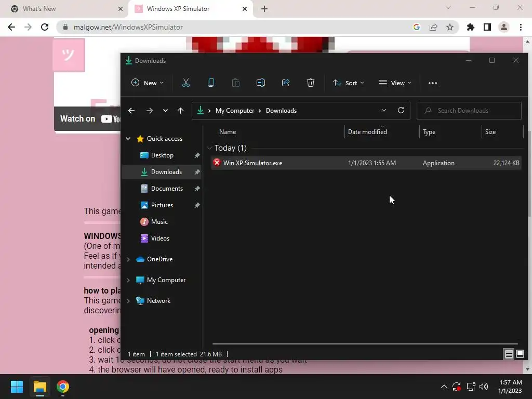Open a new Chrome tab
Viewport: 532px width, 399px height.
[264, 9]
